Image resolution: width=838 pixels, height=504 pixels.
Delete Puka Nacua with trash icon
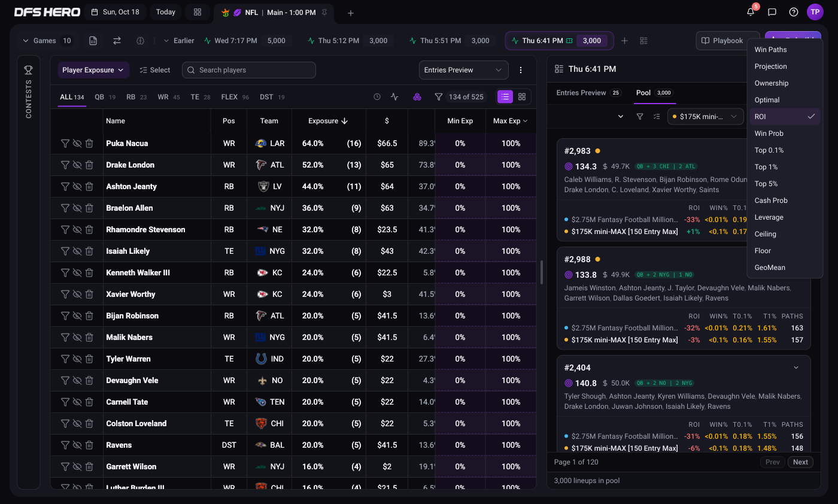pos(89,144)
